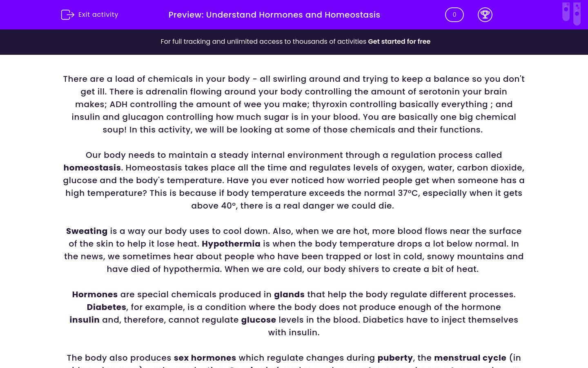588x368 pixels.
Task: Click the bold word Diabetes
Action: pyautogui.click(x=106, y=307)
